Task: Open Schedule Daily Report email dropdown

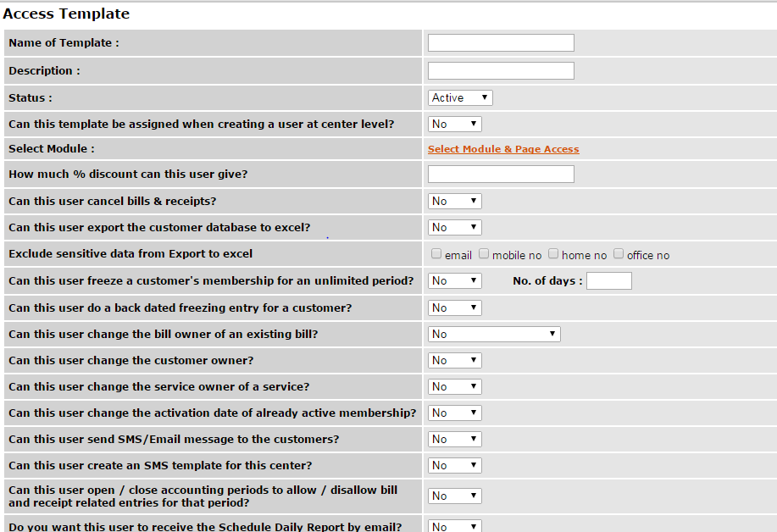Action: (x=455, y=526)
